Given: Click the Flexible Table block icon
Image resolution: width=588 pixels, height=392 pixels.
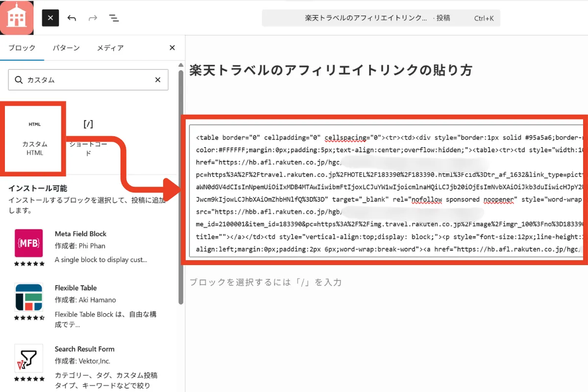Looking at the screenshot, I should (28, 297).
